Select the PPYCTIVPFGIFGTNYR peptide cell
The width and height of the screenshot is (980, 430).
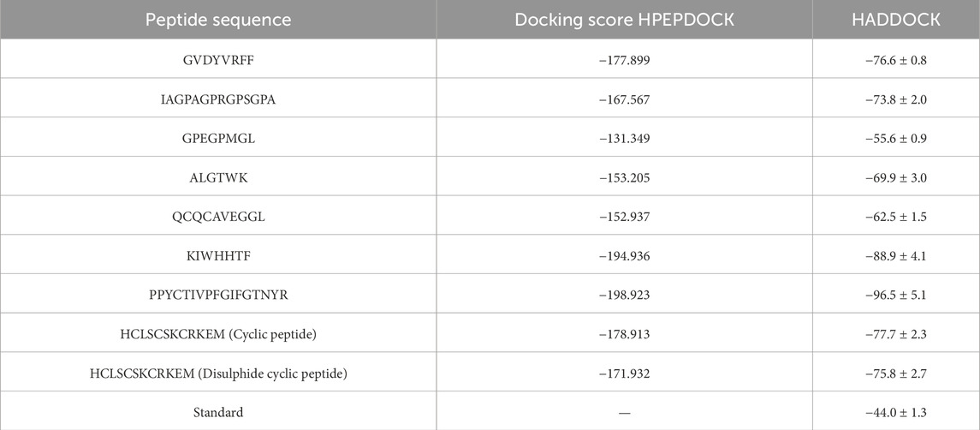[218, 295]
